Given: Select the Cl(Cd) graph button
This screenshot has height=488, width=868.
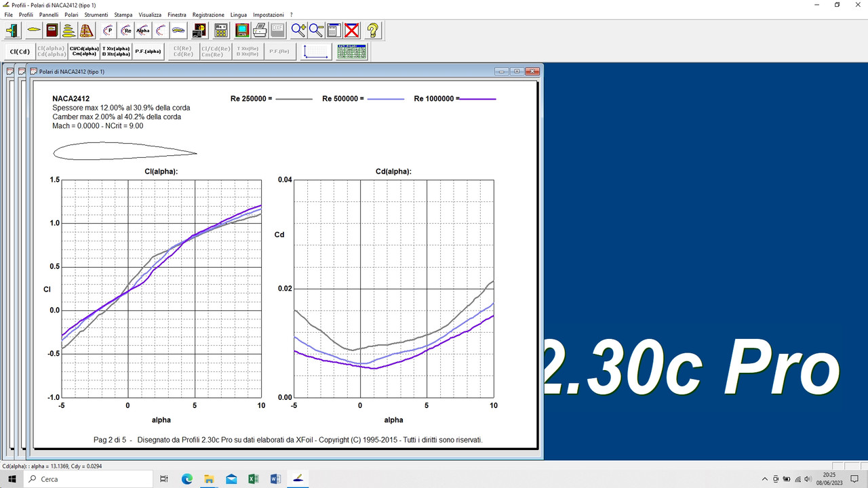Looking at the screenshot, I should [x=20, y=52].
